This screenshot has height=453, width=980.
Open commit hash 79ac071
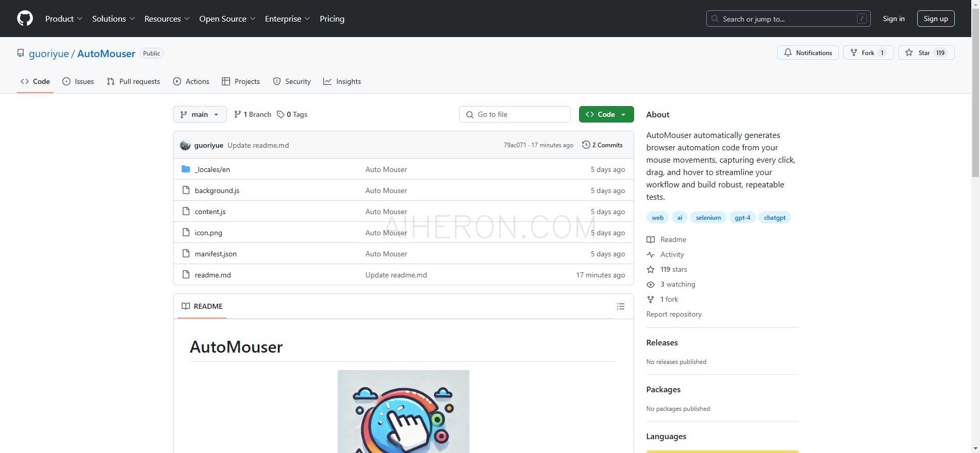[x=515, y=145]
